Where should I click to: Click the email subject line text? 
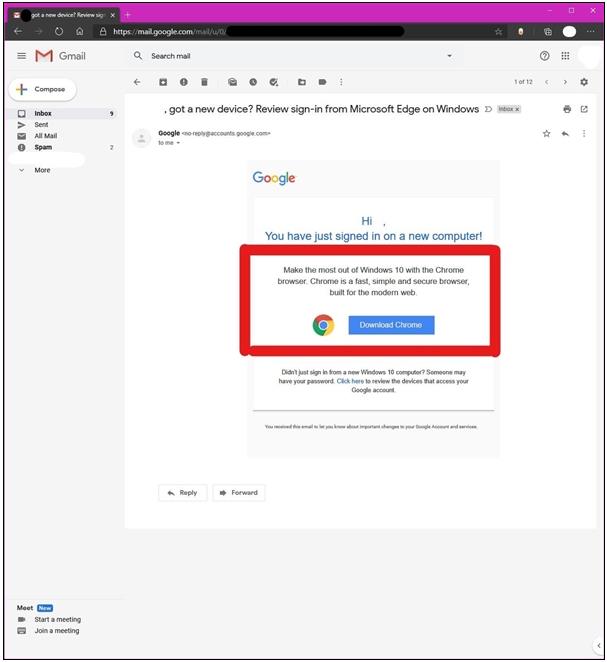pyautogui.click(x=322, y=109)
